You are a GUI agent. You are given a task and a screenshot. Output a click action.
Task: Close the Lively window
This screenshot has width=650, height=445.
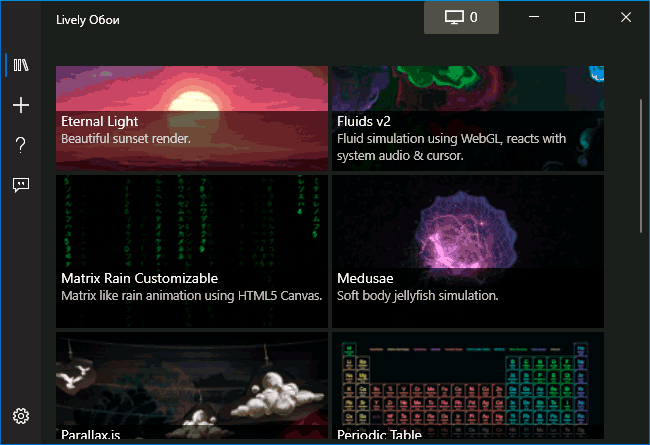626,17
